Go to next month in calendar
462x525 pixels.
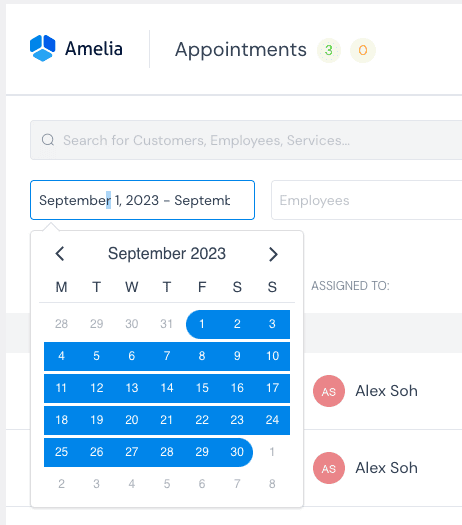(x=273, y=254)
